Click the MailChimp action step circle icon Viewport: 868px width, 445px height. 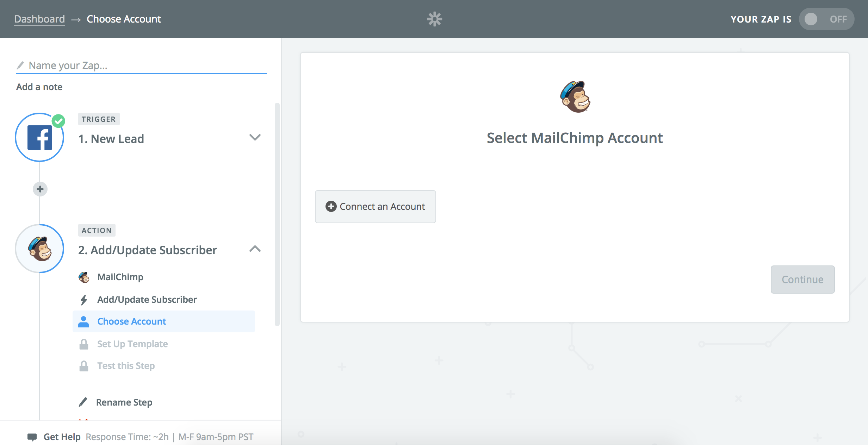(39, 249)
